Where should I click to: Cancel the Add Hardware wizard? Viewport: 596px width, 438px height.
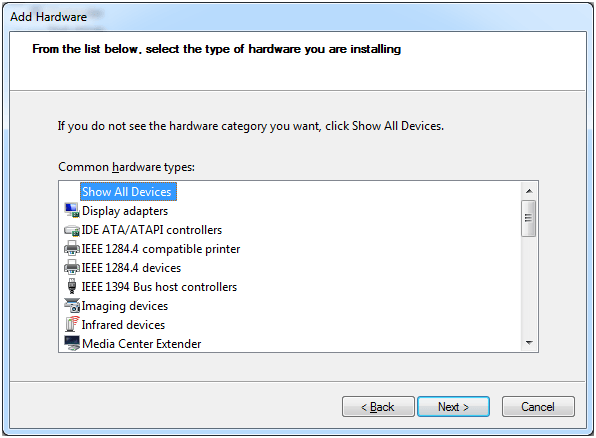(x=538, y=407)
